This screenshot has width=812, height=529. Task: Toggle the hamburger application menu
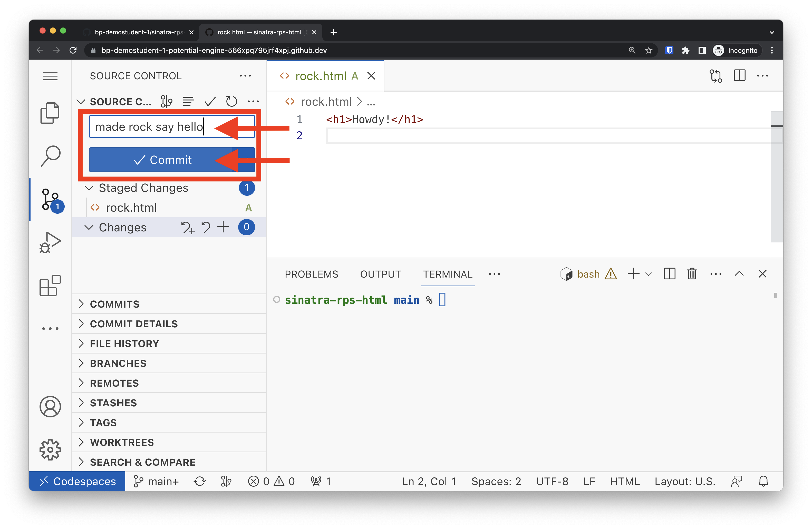click(x=50, y=76)
